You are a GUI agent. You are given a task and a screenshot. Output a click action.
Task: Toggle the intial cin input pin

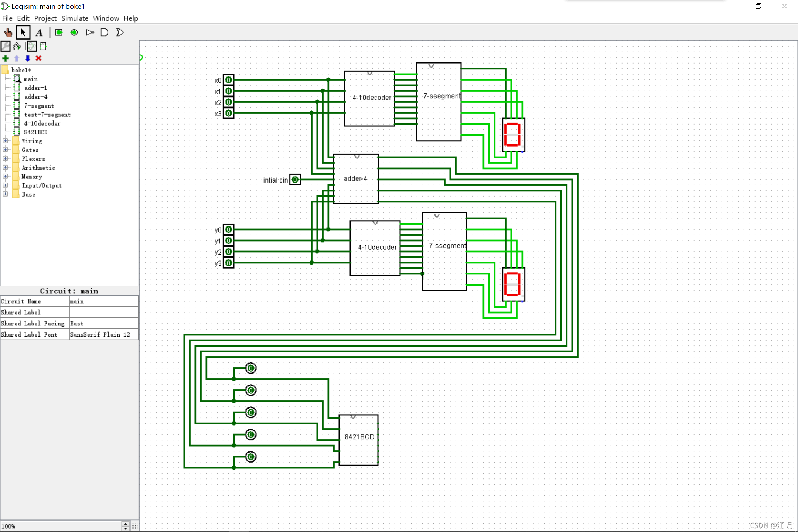pyautogui.click(x=295, y=180)
